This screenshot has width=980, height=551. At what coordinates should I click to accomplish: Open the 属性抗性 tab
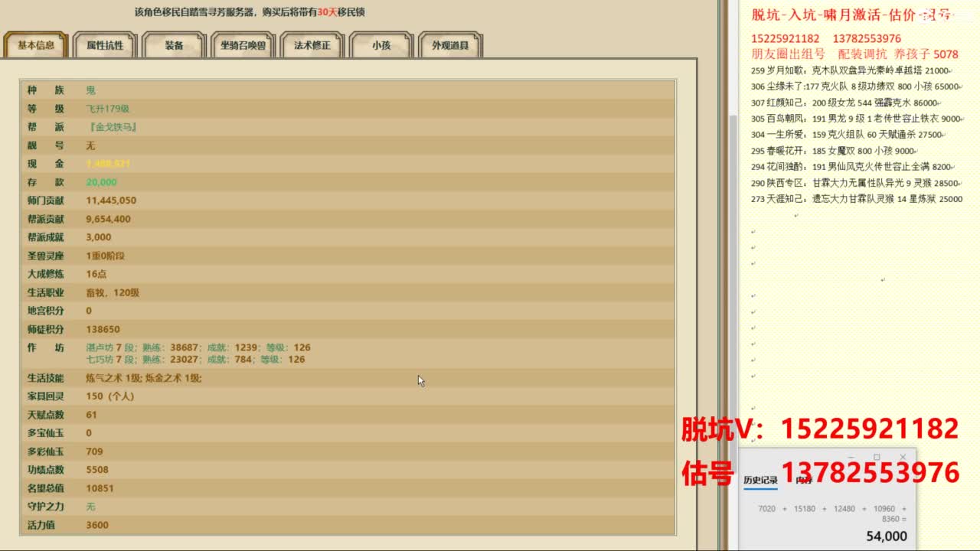coord(105,45)
